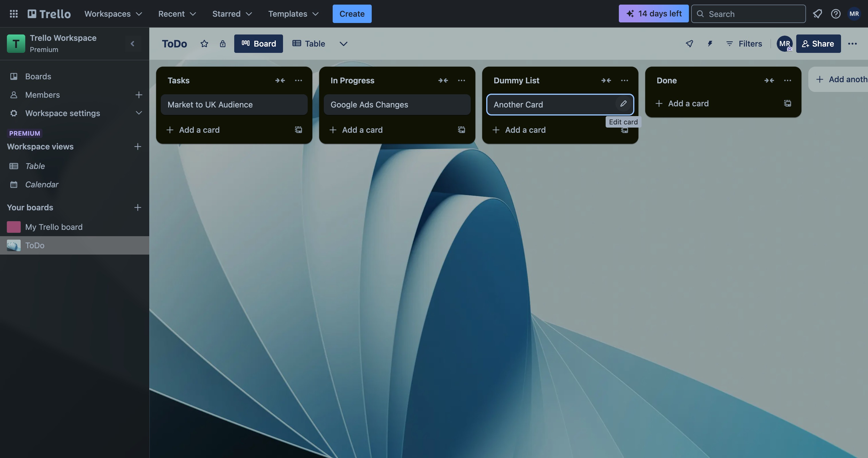Click the 14 days left trial button

coord(653,14)
